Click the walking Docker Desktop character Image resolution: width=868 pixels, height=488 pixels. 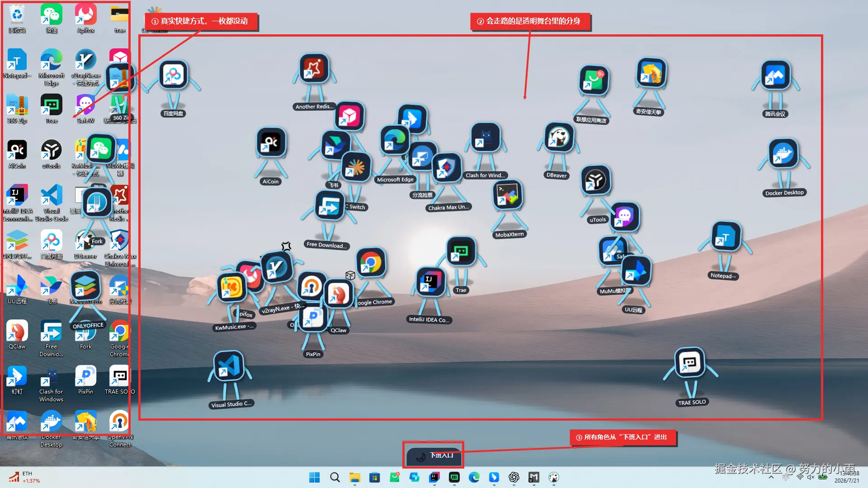783,154
